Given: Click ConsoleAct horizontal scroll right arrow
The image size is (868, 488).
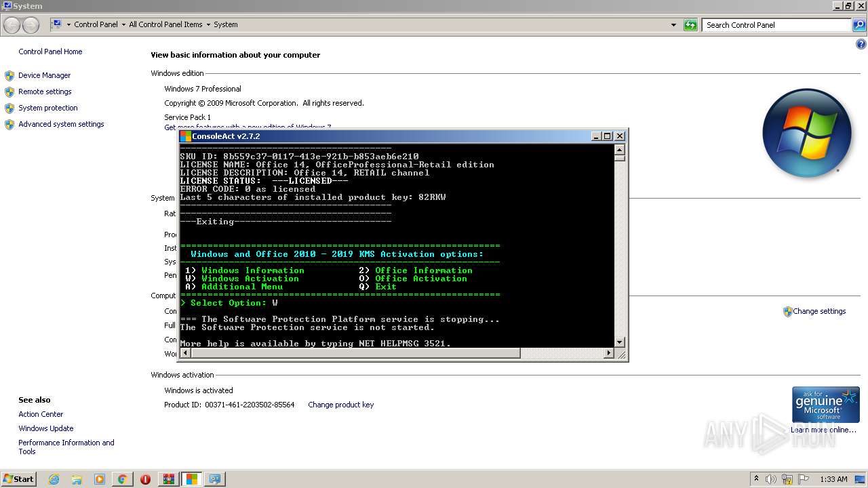Looking at the screenshot, I should click(608, 353).
